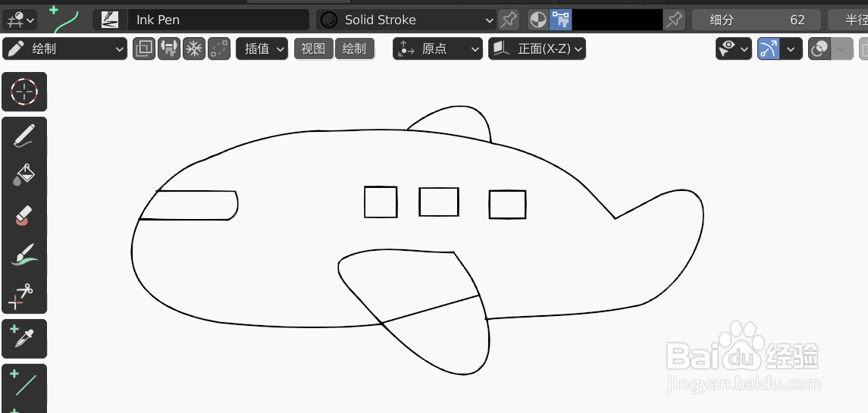Expand the overlays options dropdown arrow

(842, 48)
